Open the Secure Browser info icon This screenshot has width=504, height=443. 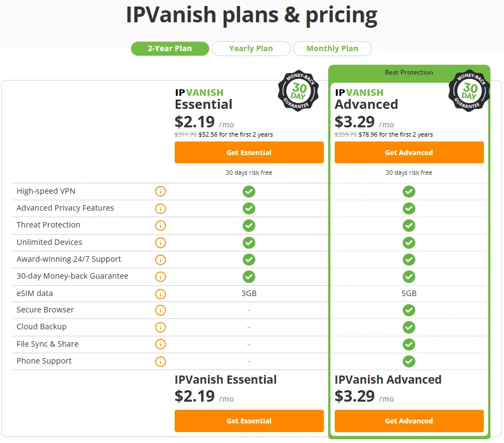point(160,310)
